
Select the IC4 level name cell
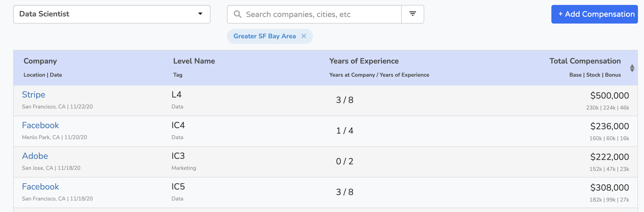coord(178,125)
